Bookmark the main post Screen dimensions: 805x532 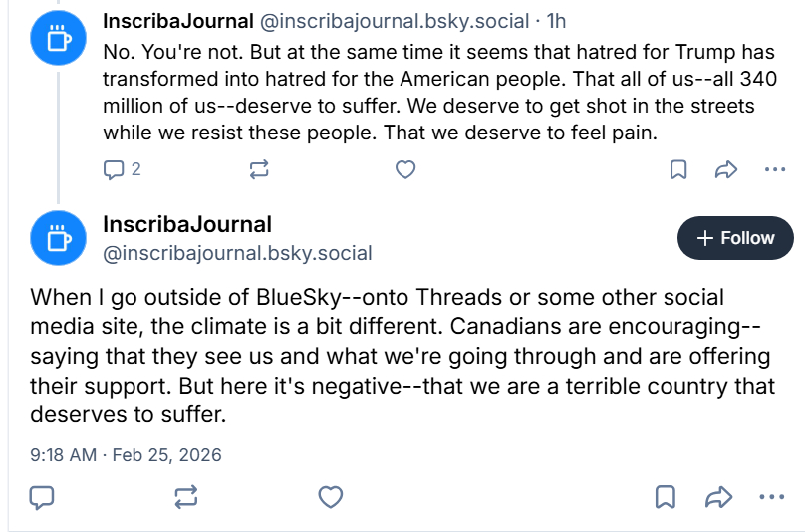pos(666,496)
